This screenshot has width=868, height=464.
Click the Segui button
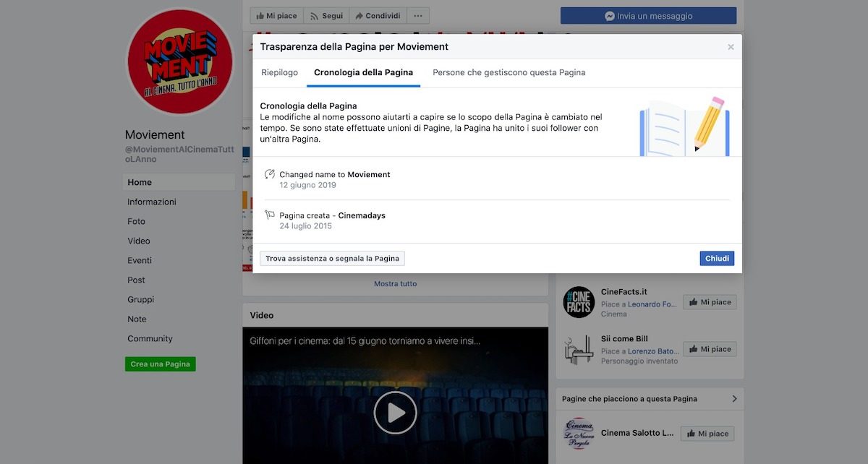(x=325, y=16)
